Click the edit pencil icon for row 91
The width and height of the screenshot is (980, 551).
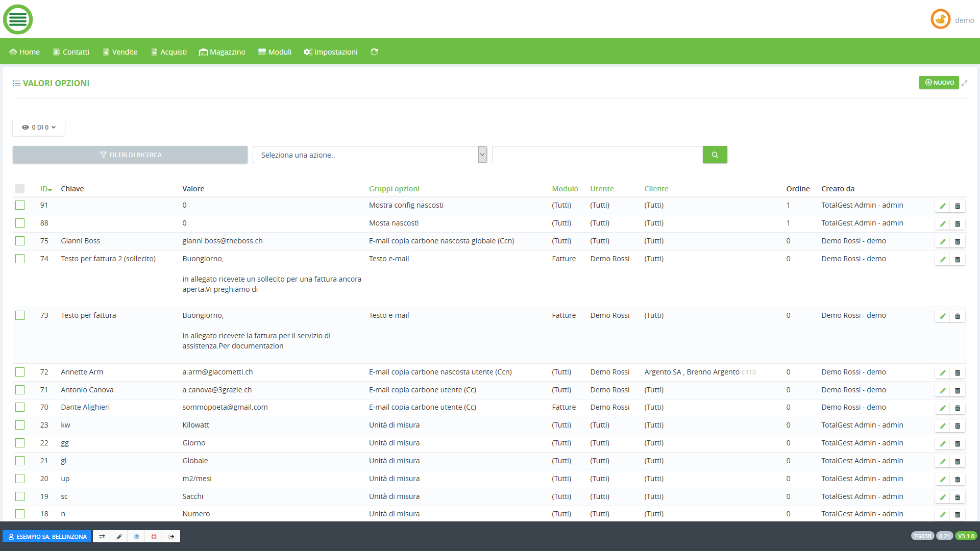942,206
